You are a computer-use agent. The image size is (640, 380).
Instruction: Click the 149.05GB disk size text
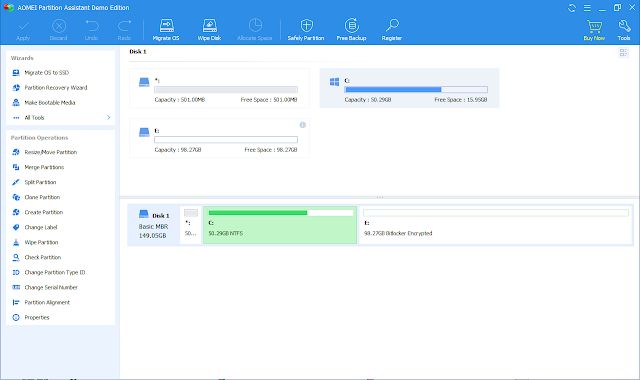(152, 236)
